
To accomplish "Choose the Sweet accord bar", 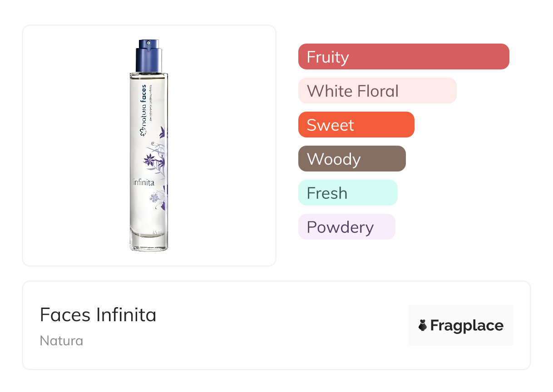I will 356,125.
